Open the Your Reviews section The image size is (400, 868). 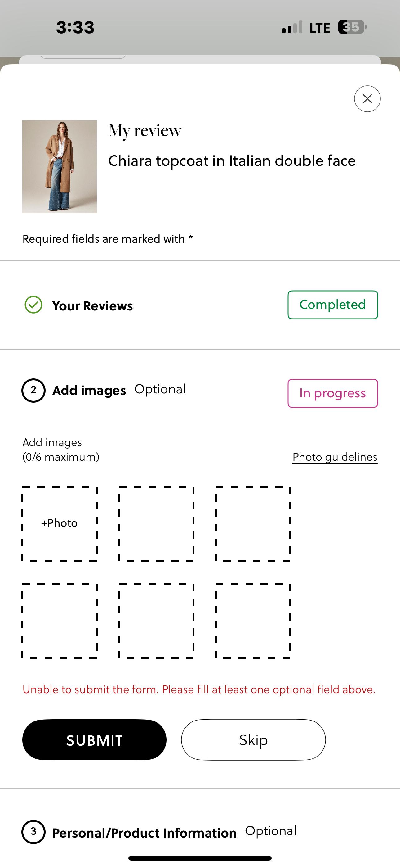click(x=92, y=306)
